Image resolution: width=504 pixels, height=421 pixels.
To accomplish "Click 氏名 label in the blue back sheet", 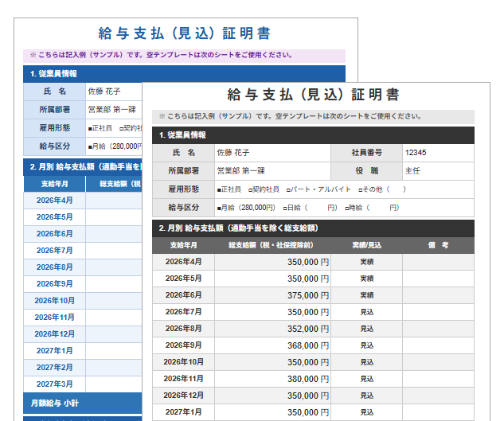I will (x=54, y=92).
